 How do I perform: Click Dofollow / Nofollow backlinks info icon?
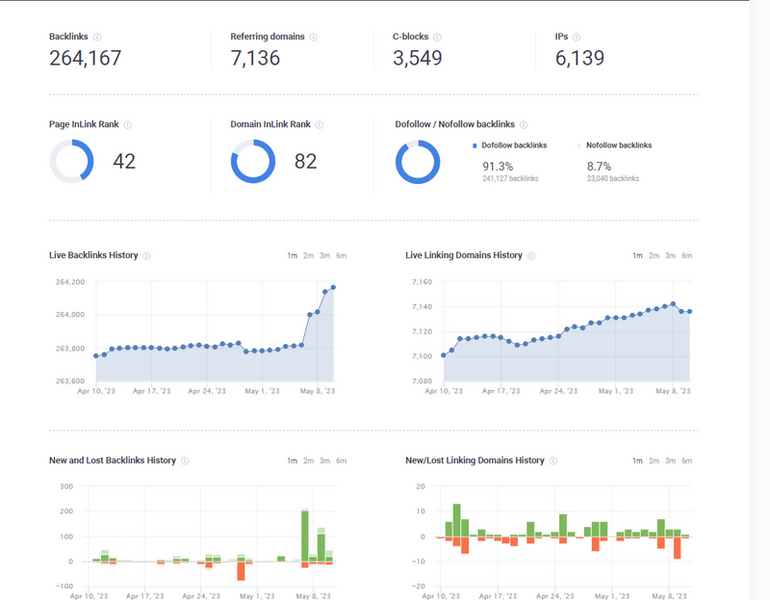(x=524, y=125)
